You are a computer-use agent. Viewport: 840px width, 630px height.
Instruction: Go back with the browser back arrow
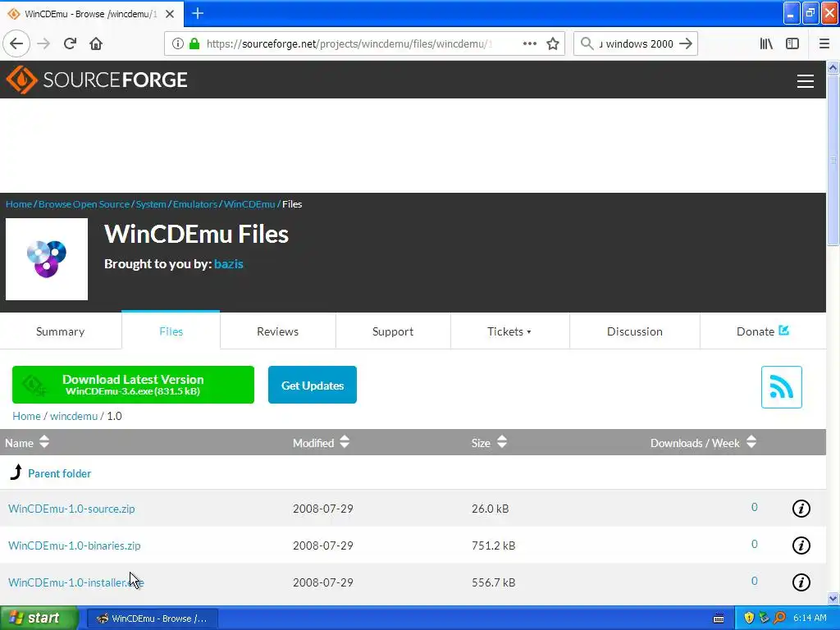(16, 43)
